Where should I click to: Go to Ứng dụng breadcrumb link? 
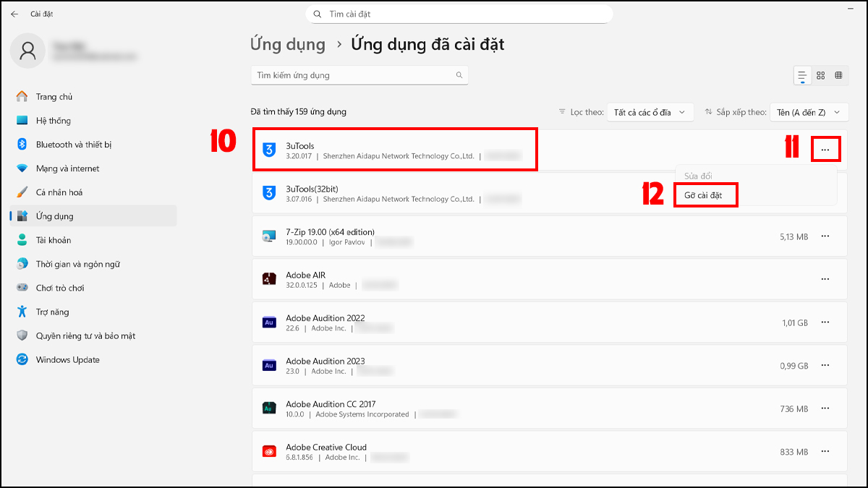[x=288, y=44]
